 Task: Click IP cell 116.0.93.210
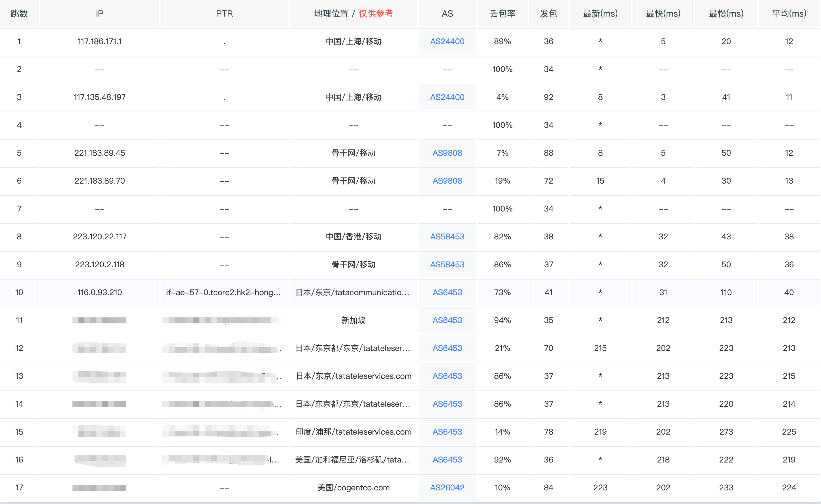pyautogui.click(x=99, y=292)
